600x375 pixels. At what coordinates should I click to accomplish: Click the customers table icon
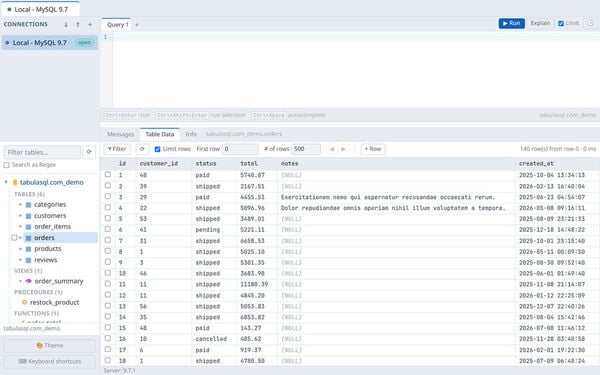tap(28, 216)
